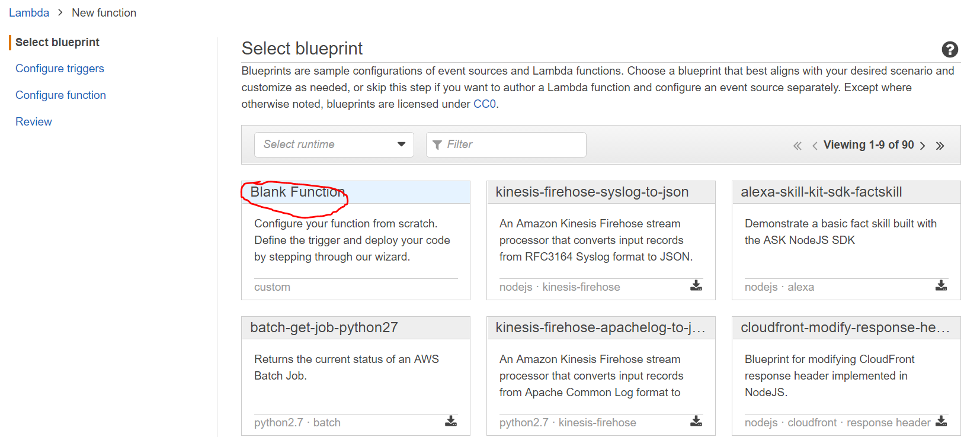Download the kinesis-firehose-syslog-to-json blueprint
The image size is (980, 437).
click(x=696, y=285)
